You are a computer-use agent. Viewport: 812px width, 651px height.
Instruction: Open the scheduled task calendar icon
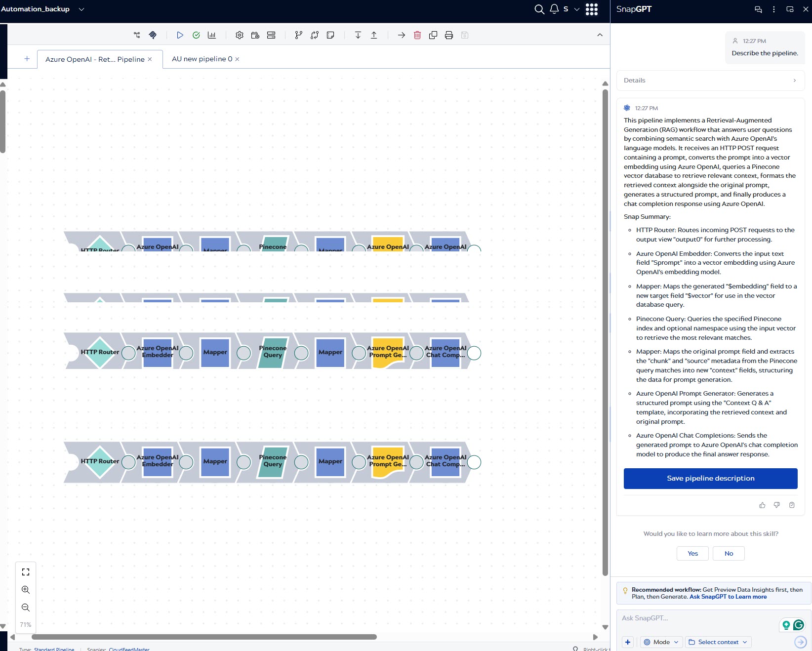pos(255,35)
